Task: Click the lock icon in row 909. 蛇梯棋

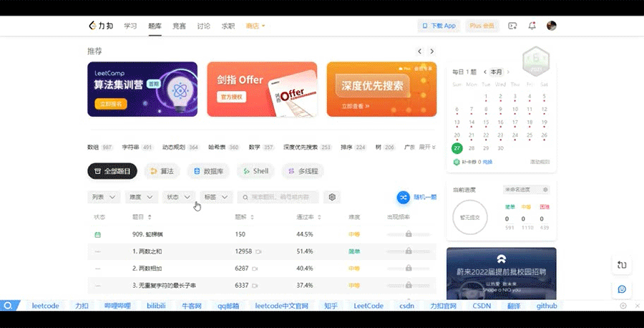Action: (409, 234)
